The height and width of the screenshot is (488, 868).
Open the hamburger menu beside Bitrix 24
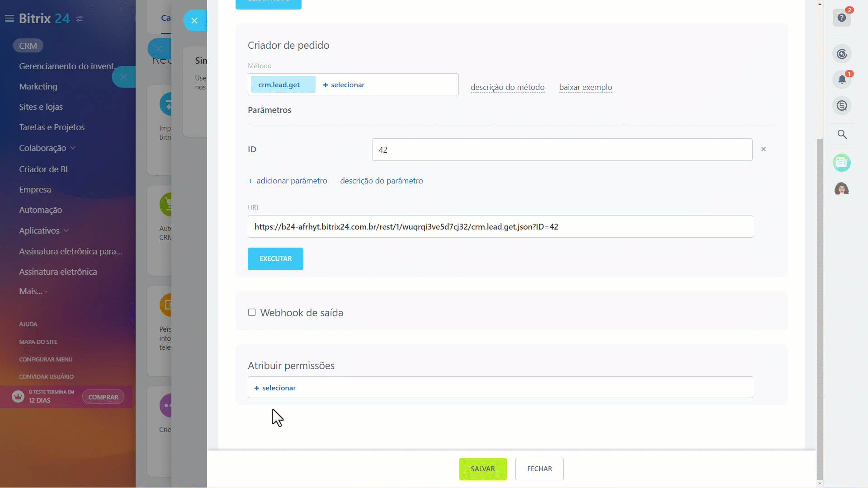tap(9, 18)
